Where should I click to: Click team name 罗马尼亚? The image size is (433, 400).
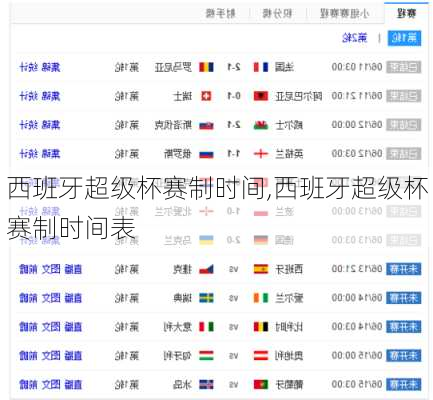point(173,67)
